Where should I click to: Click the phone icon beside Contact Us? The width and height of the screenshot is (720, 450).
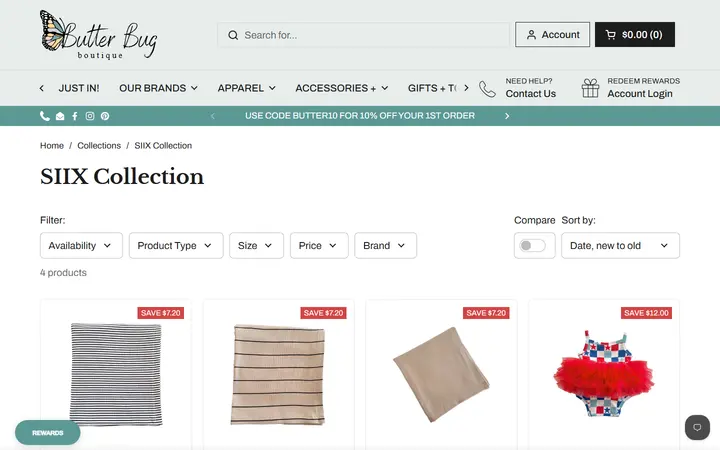(x=487, y=89)
